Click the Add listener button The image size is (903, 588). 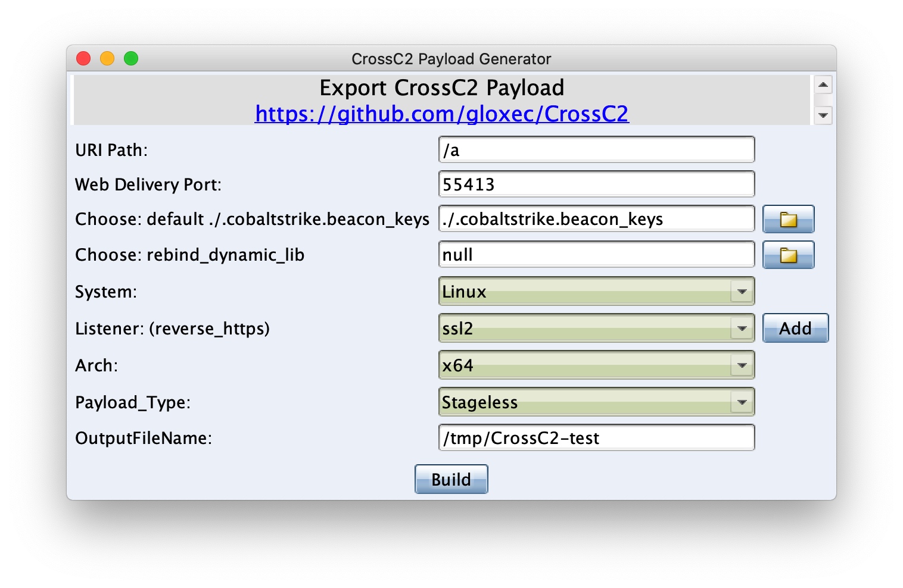point(795,329)
